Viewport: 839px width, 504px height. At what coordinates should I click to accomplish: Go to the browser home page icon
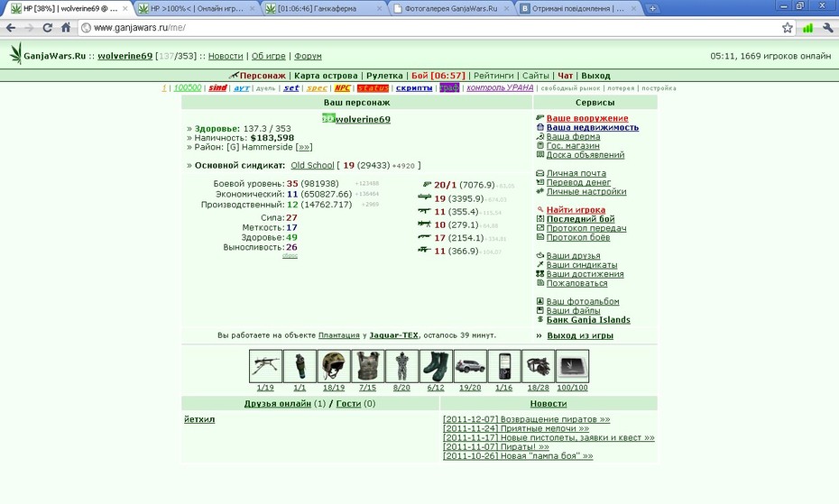pyautogui.click(x=65, y=27)
